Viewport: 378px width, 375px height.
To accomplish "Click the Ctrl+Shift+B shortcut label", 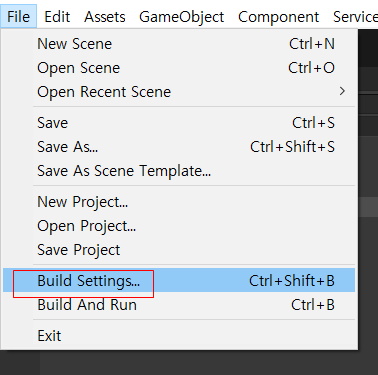I will click(x=292, y=281).
